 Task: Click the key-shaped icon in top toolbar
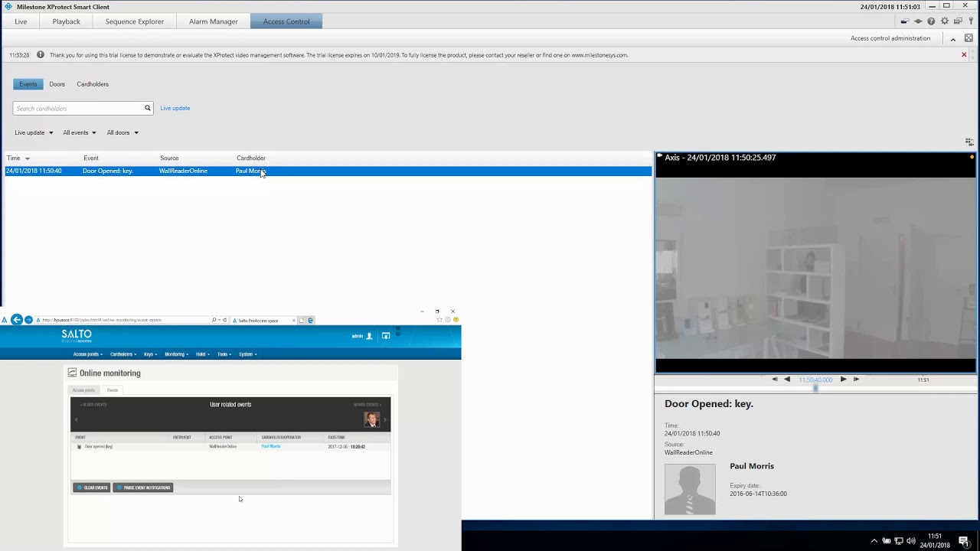pos(971,21)
